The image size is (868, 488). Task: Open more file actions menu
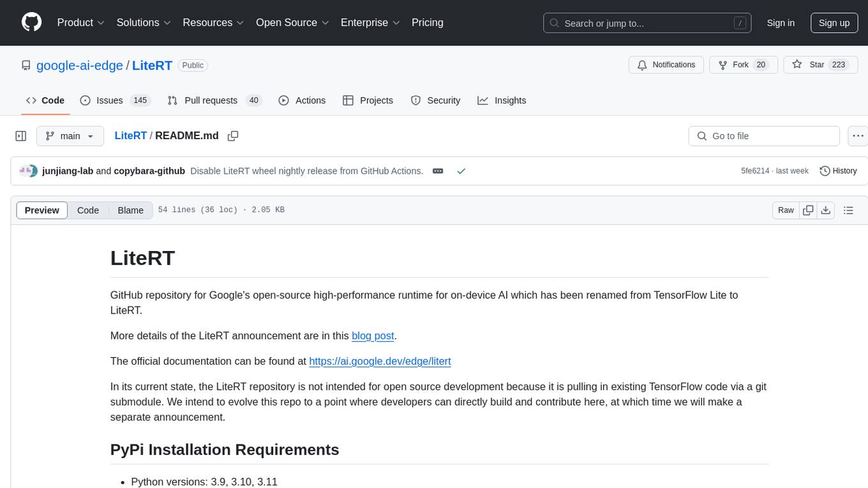[858, 136]
